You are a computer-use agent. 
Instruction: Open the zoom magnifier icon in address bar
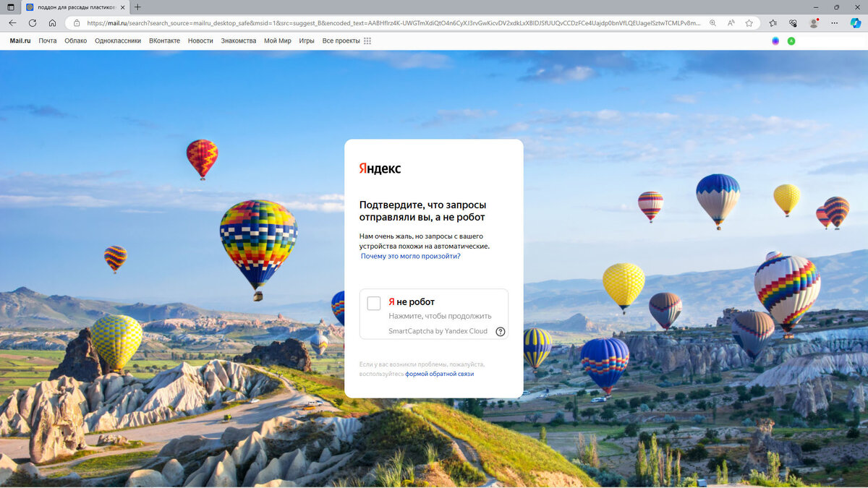coord(712,23)
